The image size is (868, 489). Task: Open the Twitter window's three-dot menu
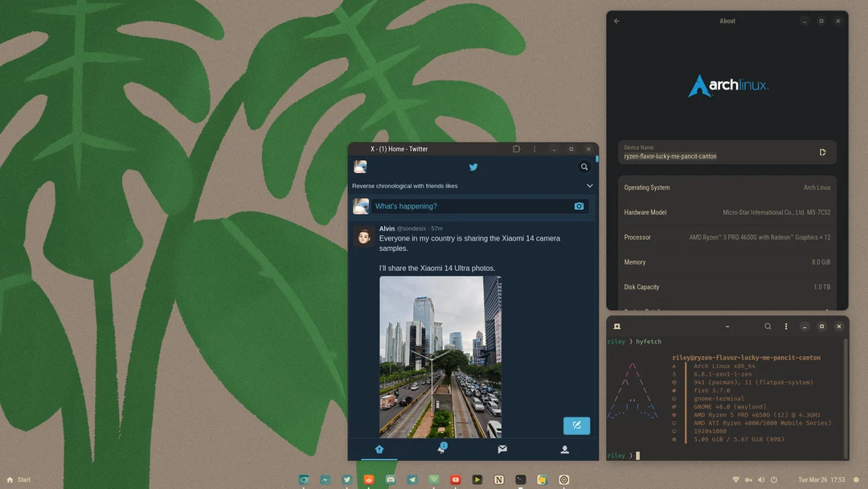coord(534,149)
